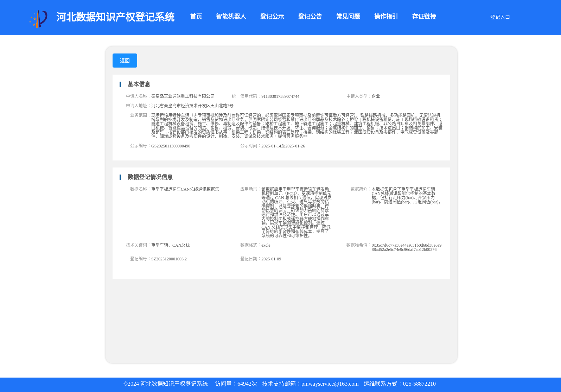Open the 智能机器人 menu item
The image size is (561, 392).
(x=231, y=17)
